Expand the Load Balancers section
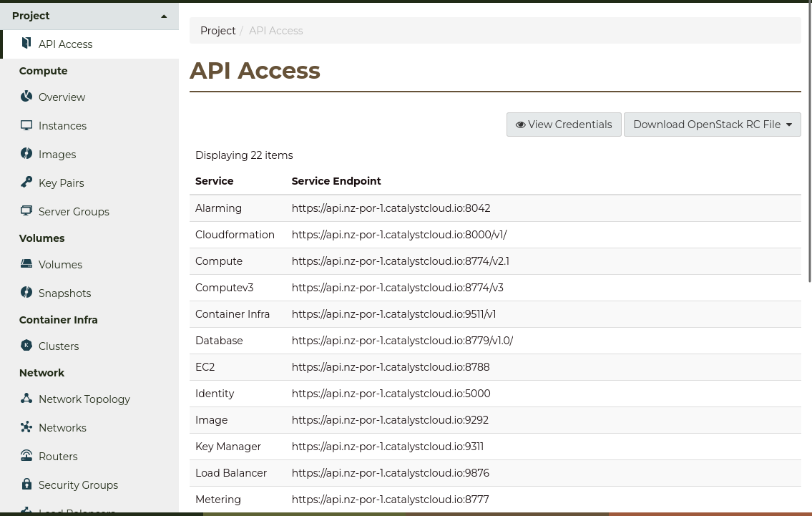Viewport: 812px width, 516px height. click(77, 510)
